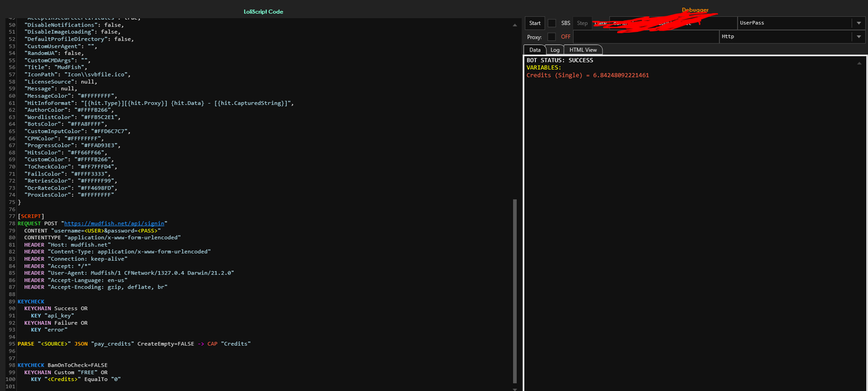Switch to the Data tab

[535, 49]
